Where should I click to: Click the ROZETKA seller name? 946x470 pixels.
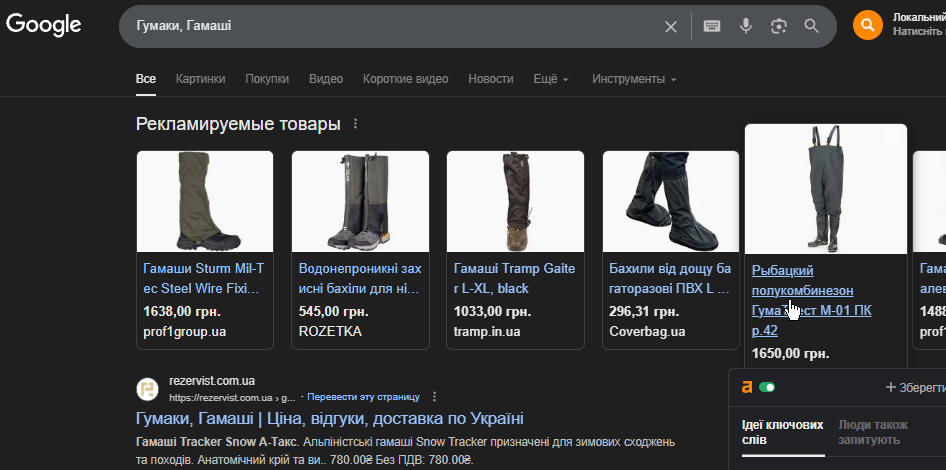point(330,332)
